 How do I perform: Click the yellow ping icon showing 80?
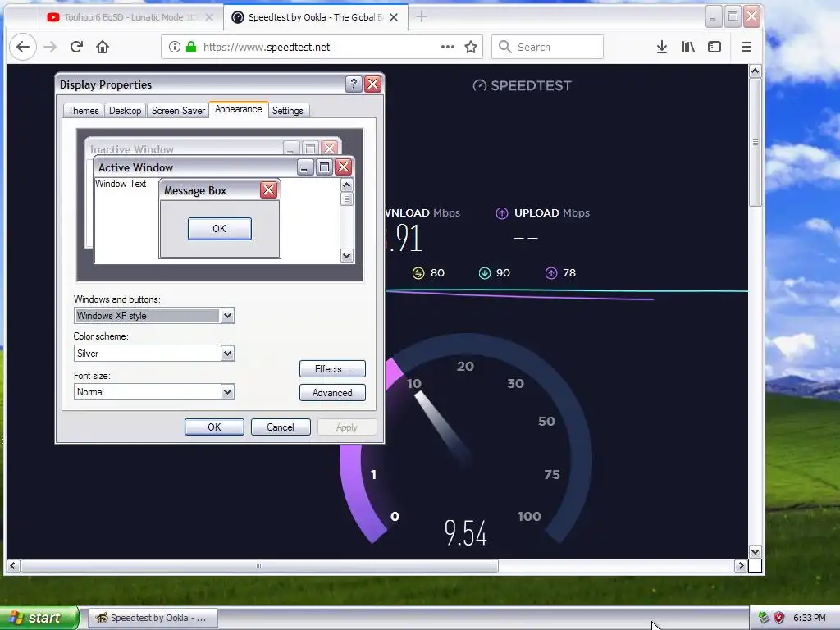pos(418,273)
